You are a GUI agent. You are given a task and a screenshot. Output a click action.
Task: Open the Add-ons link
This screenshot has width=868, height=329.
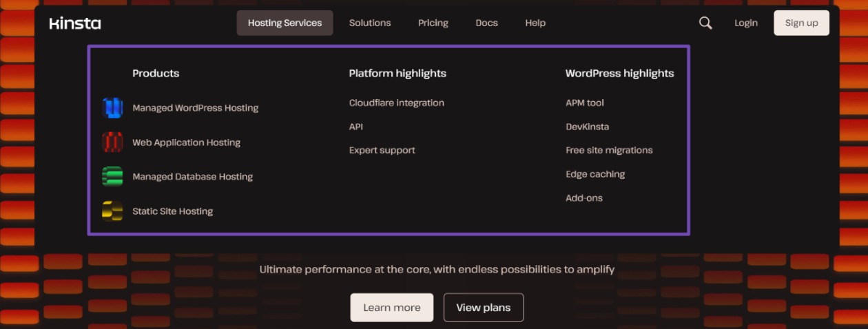(584, 198)
